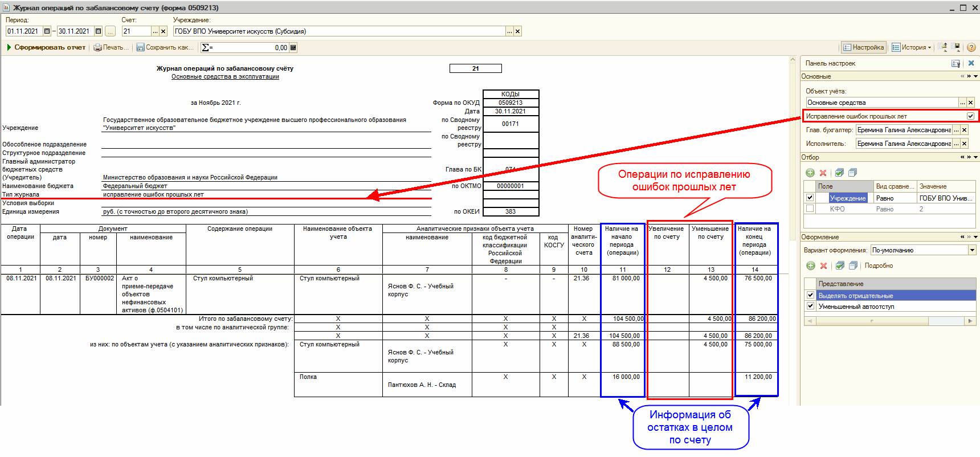
Task: Click the Полка object name cell
Action: (338, 385)
